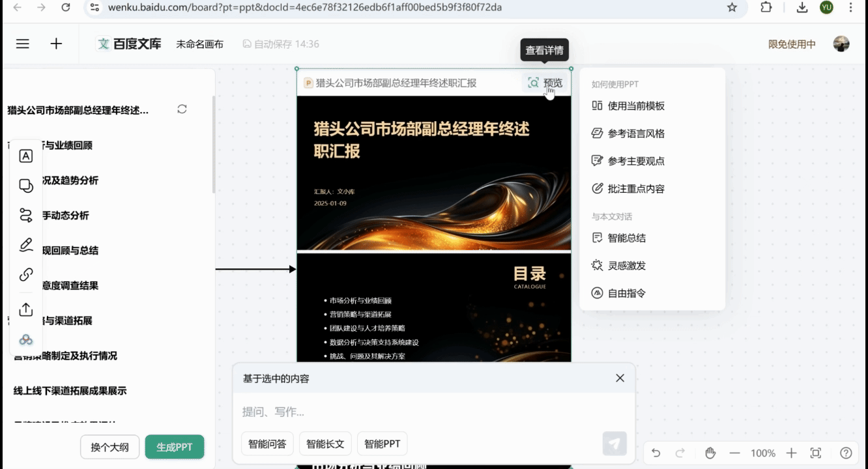Image resolution: width=868 pixels, height=469 pixels.
Task: Open the cover slide thumbnail of the PPT
Action: 434,173
